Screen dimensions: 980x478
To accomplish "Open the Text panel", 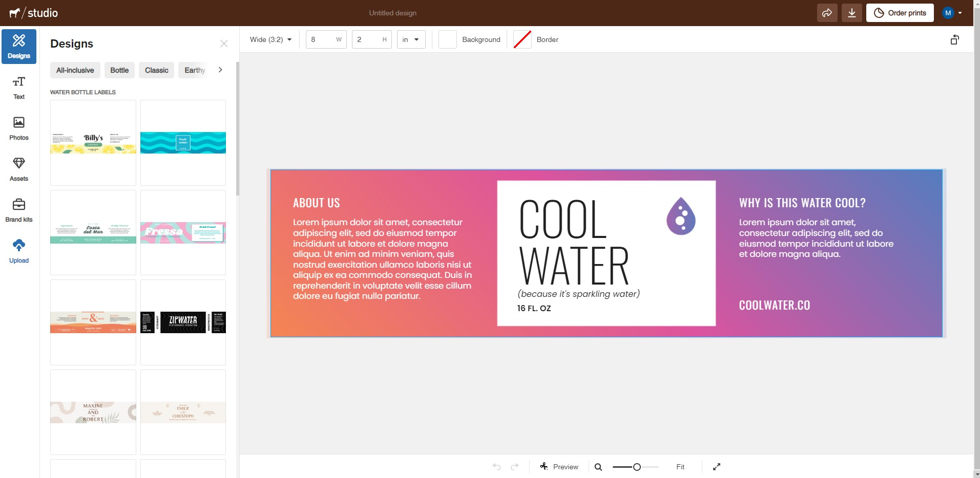I will click(x=18, y=88).
